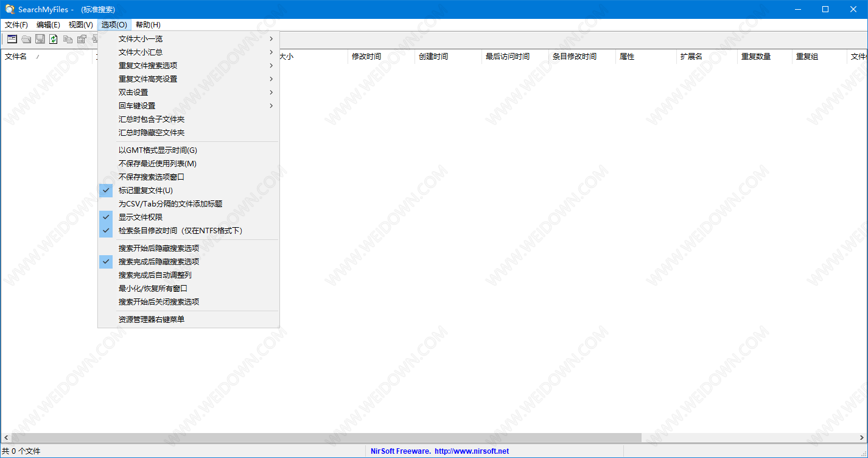Sort by 条目修改时间 column header
The width and height of the screenshot is (868, 458).
[x=582, y=57]
